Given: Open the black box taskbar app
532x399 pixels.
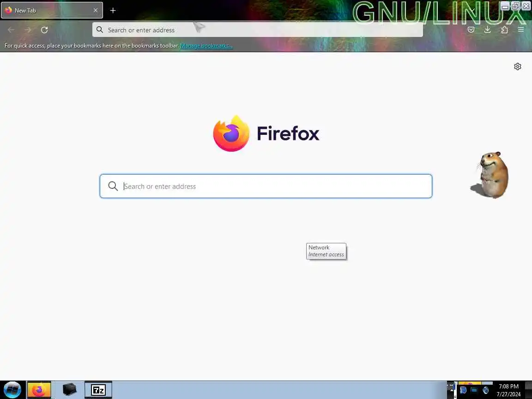Looking at the screenshot, I should pyautogui.click(x=70, y=390).
